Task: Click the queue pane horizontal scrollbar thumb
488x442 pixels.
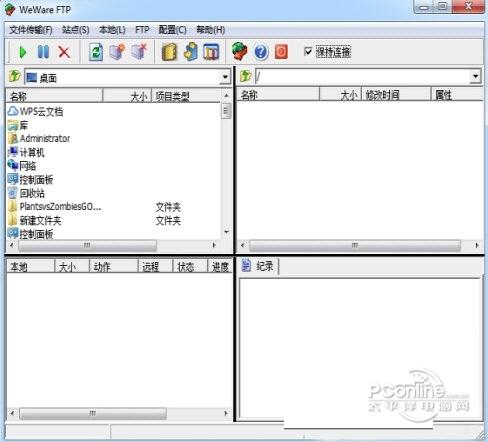Action: (x=93, y=413)
